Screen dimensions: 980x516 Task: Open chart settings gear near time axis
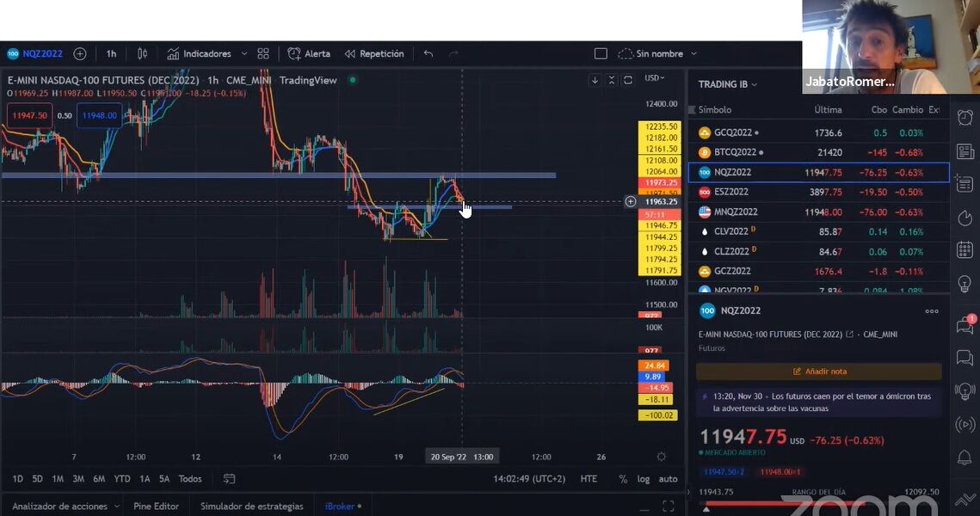[x=662, y=457]
